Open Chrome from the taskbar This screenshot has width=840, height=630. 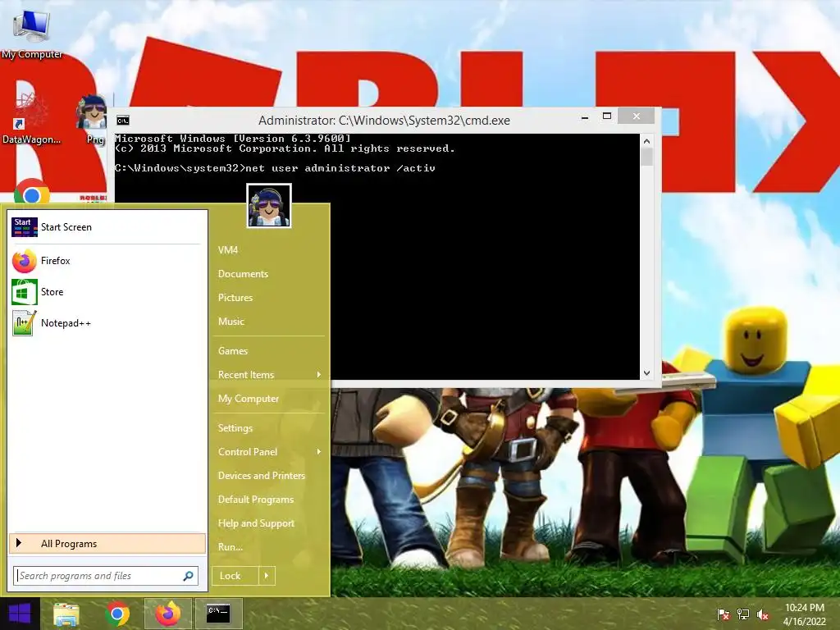tap(118, 614)
